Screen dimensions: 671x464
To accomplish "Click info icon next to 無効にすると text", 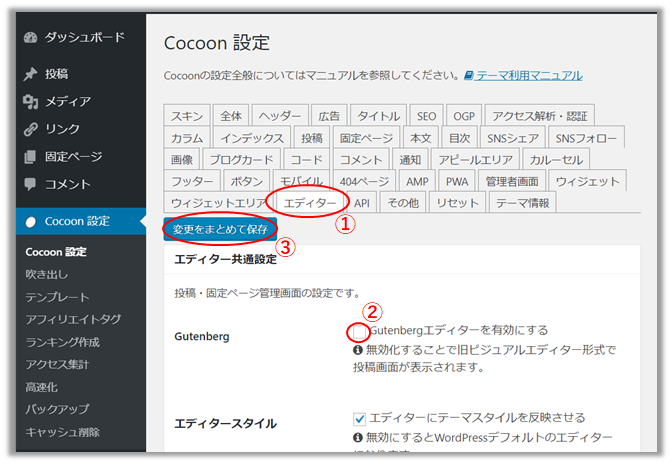I will tap(358, 437).
